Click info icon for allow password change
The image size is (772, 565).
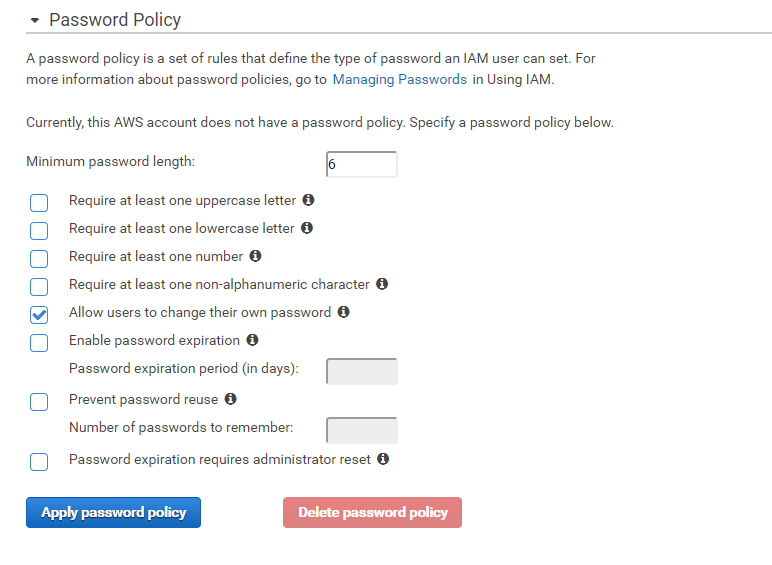(343, 312)
